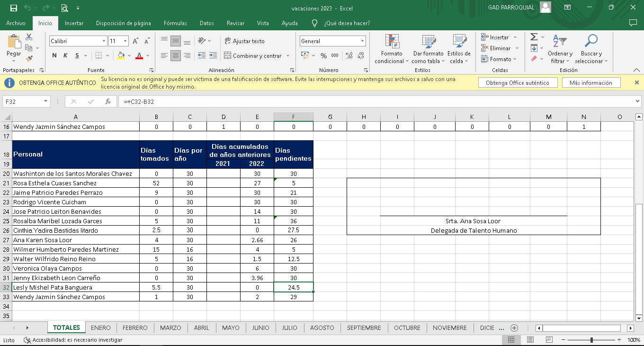The width and height of the screenshot is (644, 346).
Task: Toggle Bold formatting
Action: [x=54, y=55]
